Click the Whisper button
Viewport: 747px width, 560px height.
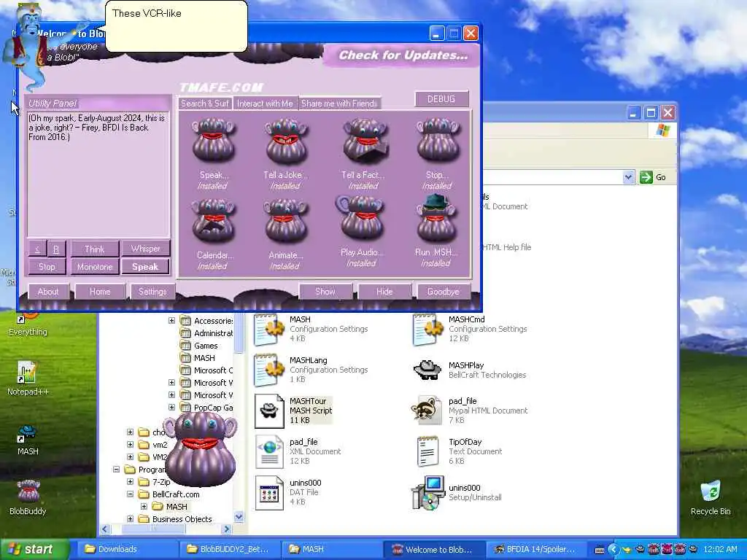[x=145, y=249]
